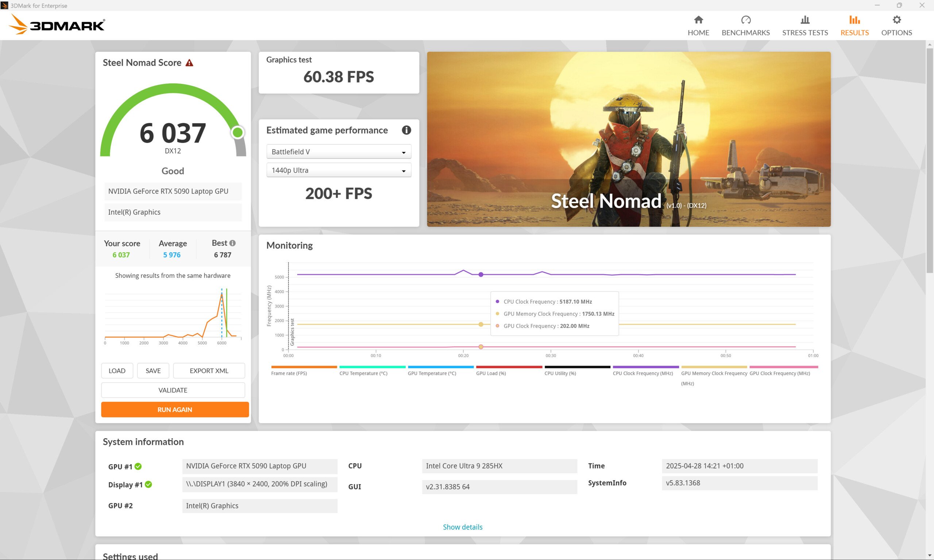Click the Home icon in navigation
The width and height of the screenshot is (934, 560).
coord(698,20)
